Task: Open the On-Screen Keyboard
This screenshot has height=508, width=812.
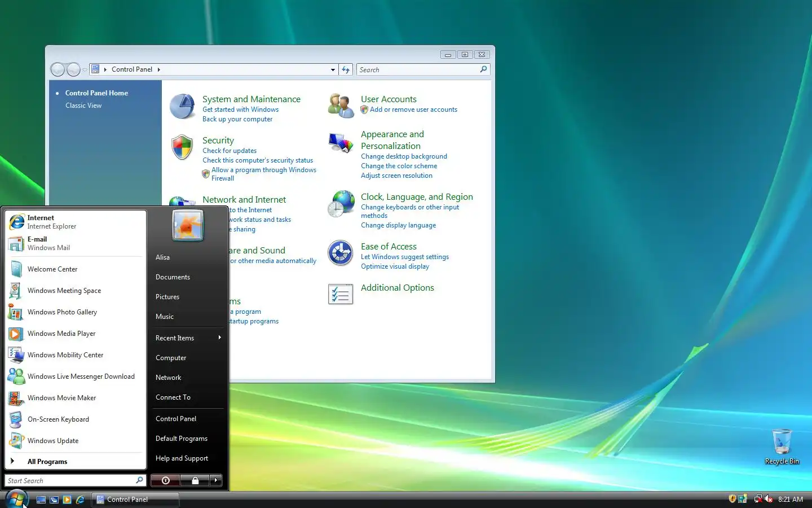Action: [x=76, y=419]
